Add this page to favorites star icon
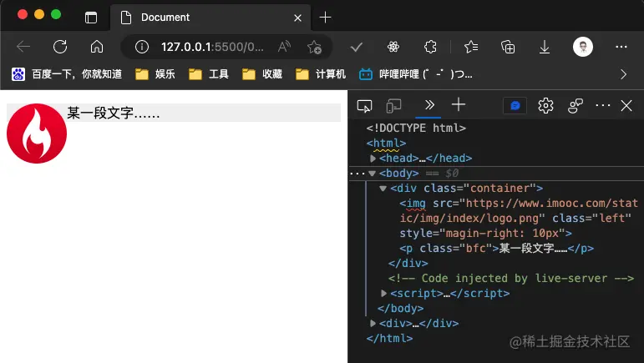 click(x=315, y=48)
